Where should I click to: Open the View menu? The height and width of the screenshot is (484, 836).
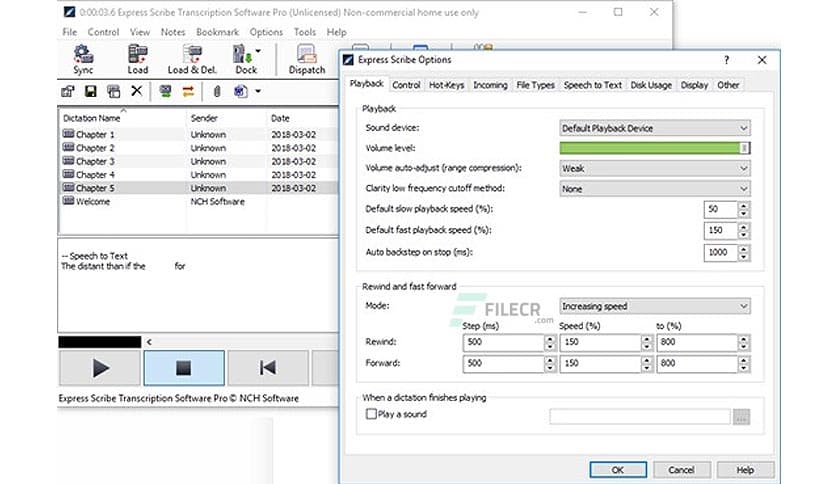[x=140, y=32]
